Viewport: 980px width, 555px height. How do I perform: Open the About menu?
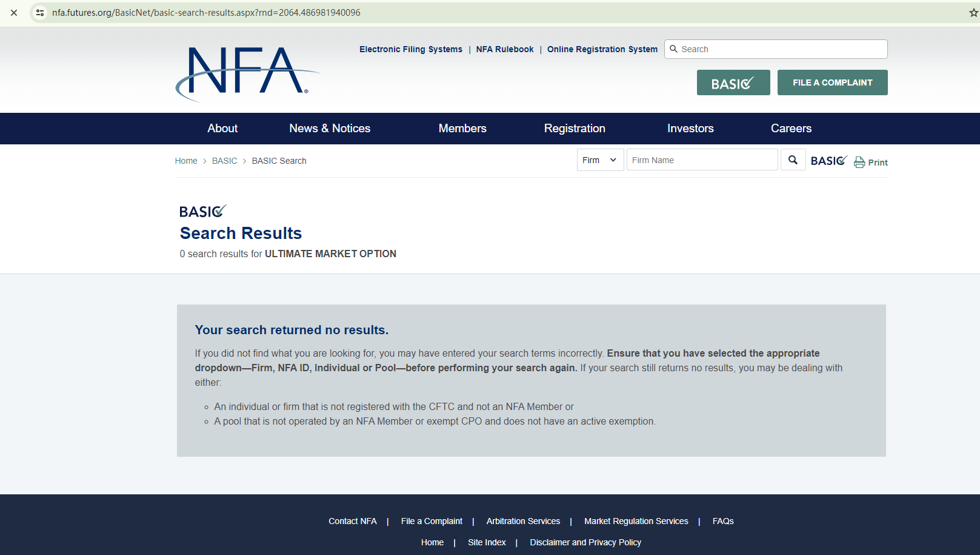222,129
